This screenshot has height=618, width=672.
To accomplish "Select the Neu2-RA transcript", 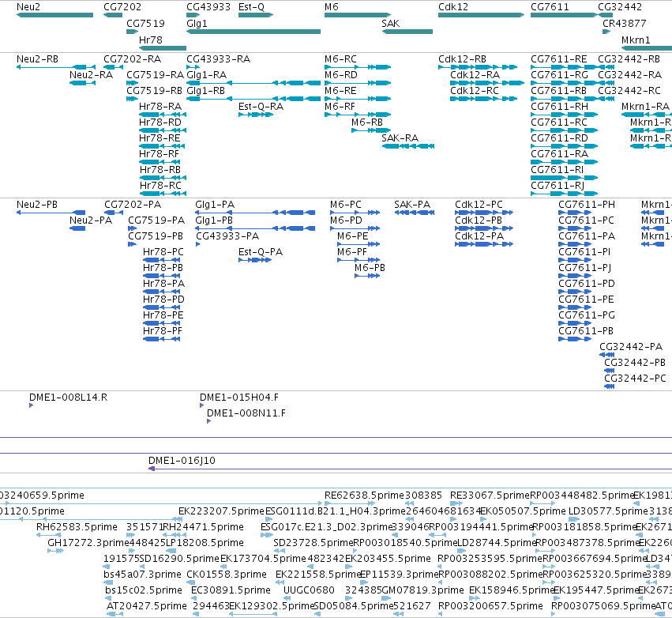I will [82, 83].
